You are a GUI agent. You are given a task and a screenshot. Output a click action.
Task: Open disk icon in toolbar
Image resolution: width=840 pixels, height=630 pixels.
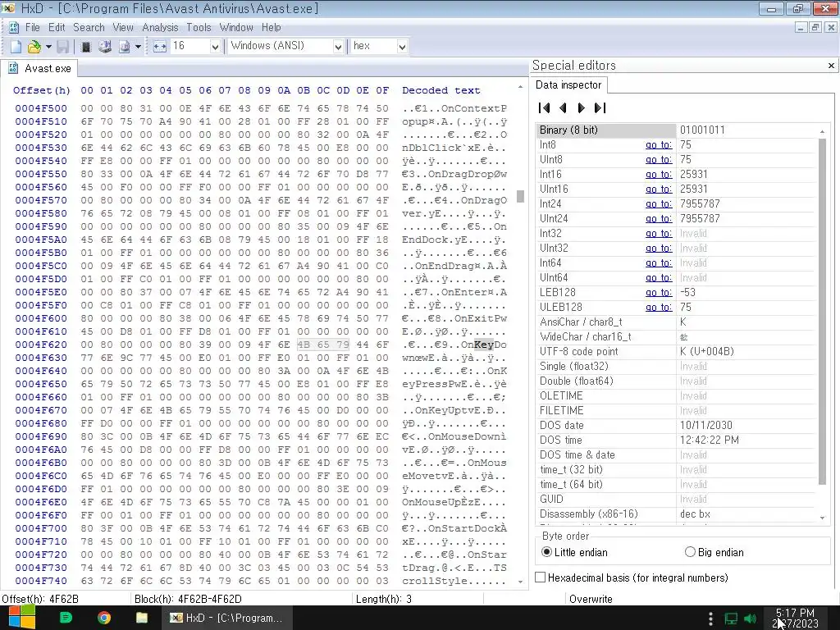[x=105, y=47]
